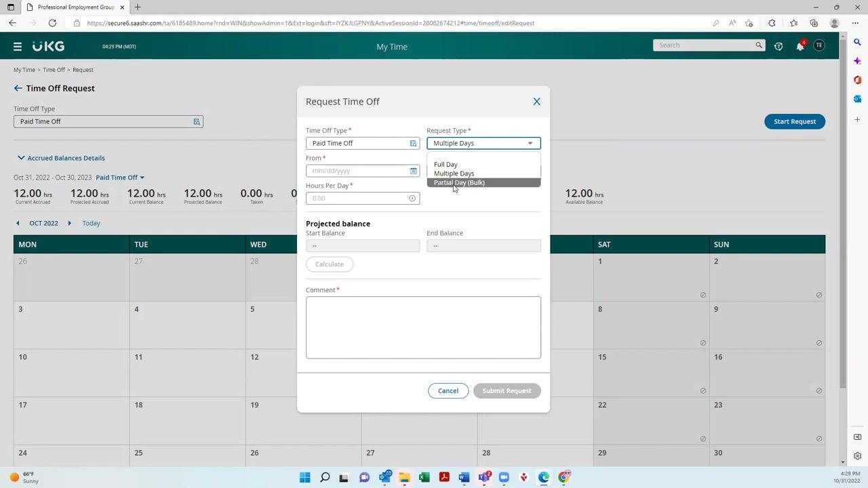Image resolution: width=868 pixels, height=488 pixels.
Task: Open My Time breadcrumb link
Action: pos(24,70)
